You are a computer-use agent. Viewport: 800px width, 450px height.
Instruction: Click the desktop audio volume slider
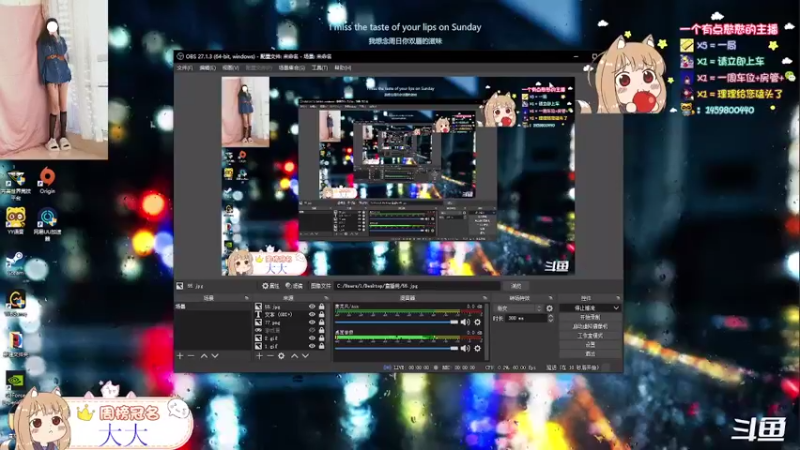(397, 348)
